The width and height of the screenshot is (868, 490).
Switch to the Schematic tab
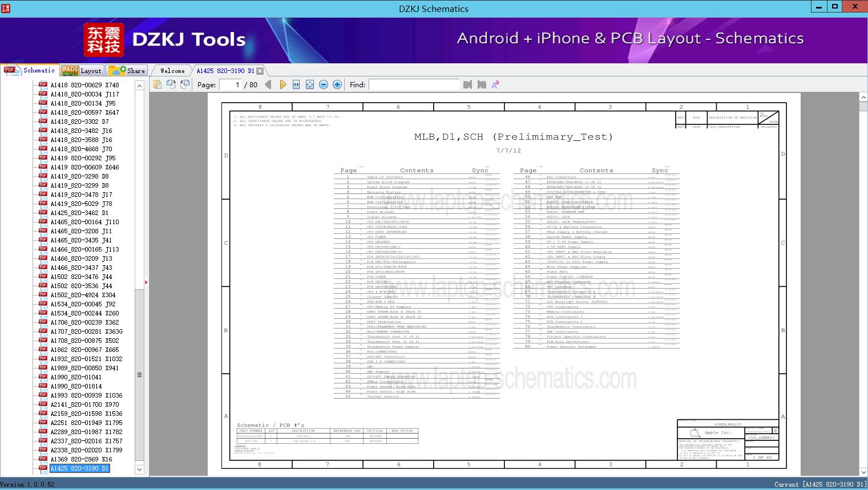pyautogui.click(x=30, y=70)
